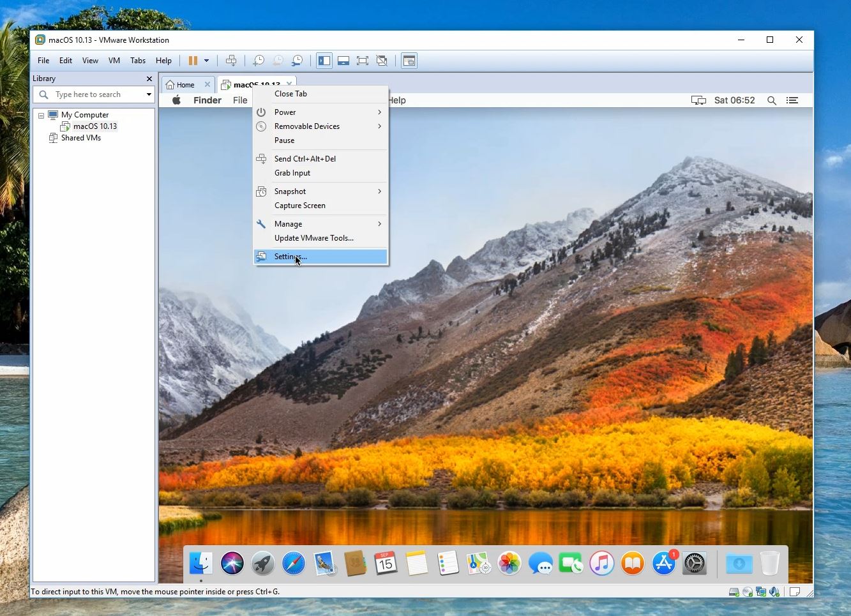Image resolution: width=851 pixels, height=616 pixels.
Task: Open Contacts book icon in the Dock
Action: (355, 563)
